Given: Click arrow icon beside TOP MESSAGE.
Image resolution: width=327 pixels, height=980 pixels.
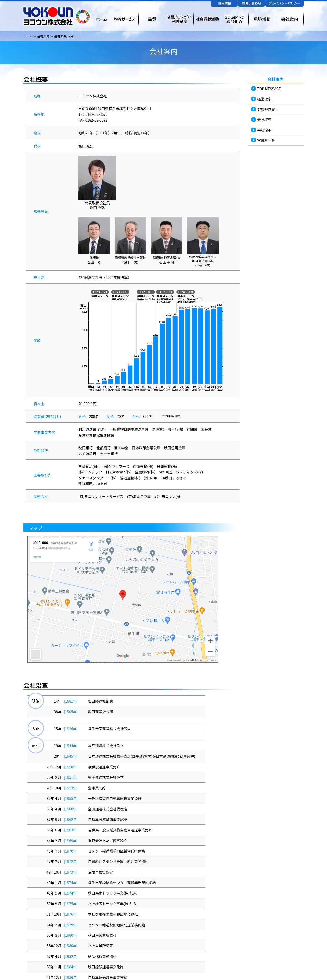Looking at the screenshot, I should tap(253, 89).
